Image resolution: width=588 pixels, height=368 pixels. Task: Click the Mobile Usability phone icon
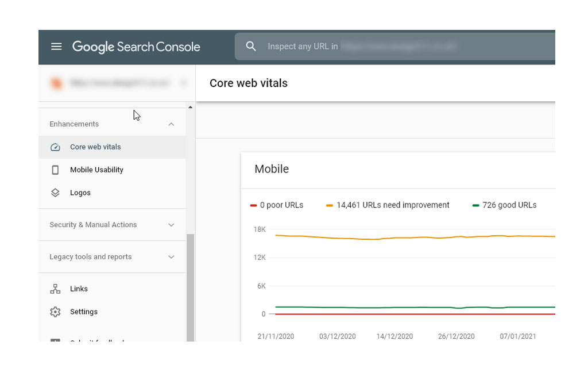pyautogui.click(x=55, y=170)
